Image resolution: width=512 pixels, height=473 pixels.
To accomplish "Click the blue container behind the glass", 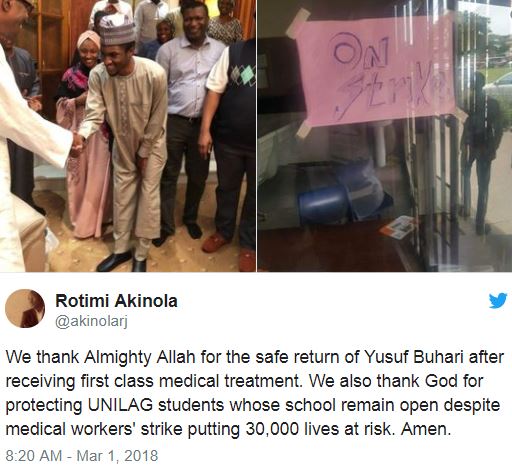I will pos(323,203).
